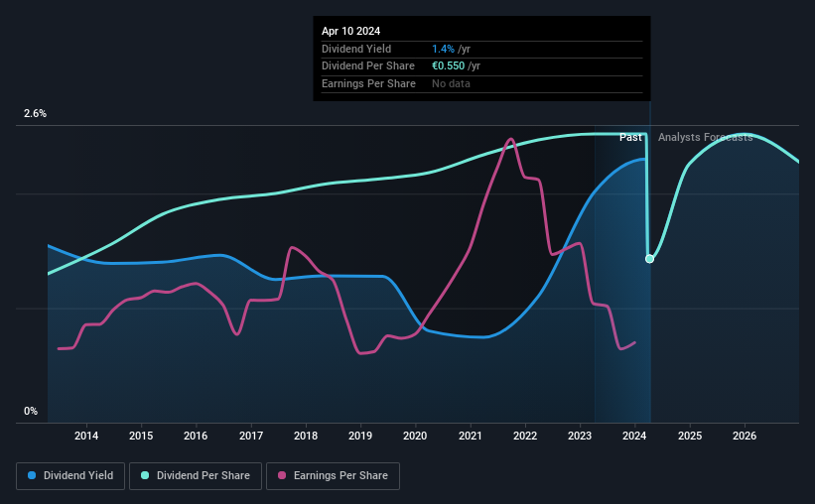815x504 pixels.
Task: Click the 1.4% dividend yield value in tooltip
Action: pyautogui.click(x=444, y=49)
